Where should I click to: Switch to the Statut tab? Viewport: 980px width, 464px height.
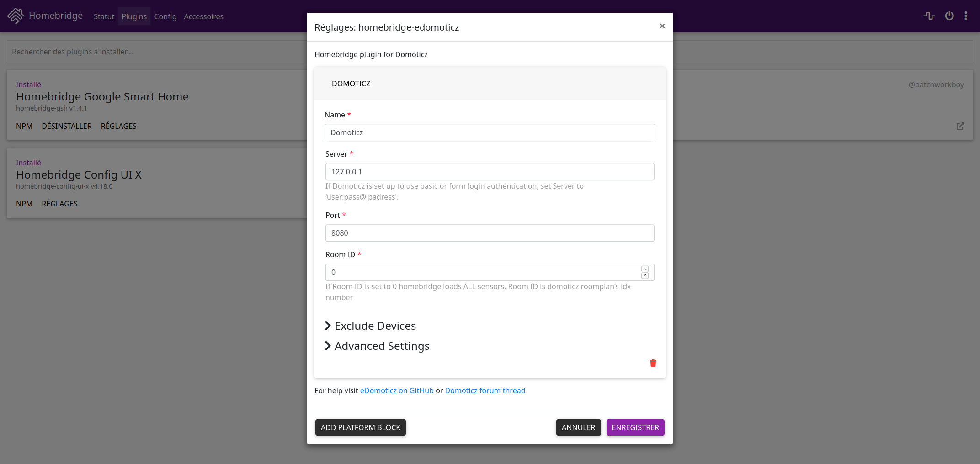click(x=104, y=16)
